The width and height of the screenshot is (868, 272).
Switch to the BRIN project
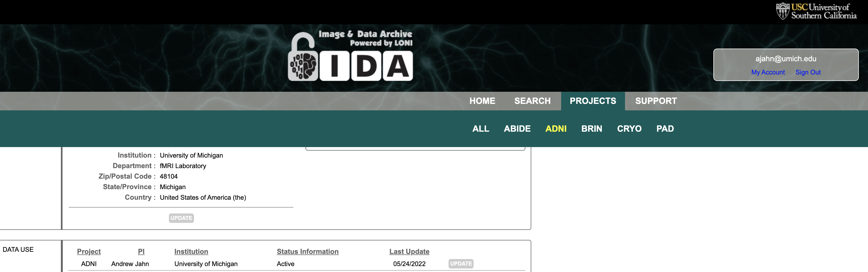point(592,128)
